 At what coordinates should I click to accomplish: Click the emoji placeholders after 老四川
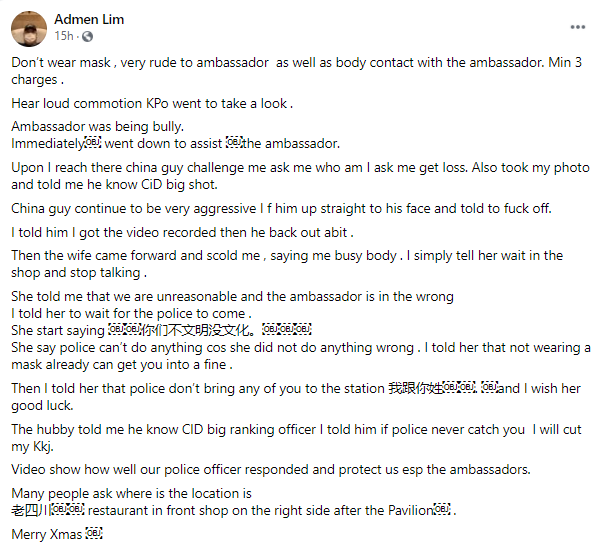point(68,510)
